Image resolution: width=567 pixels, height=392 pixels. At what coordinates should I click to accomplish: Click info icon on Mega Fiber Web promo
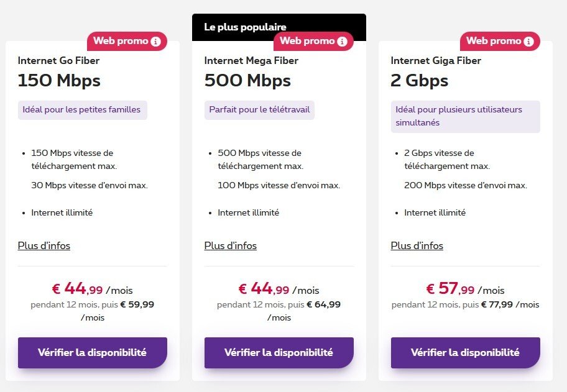[342, 42]
